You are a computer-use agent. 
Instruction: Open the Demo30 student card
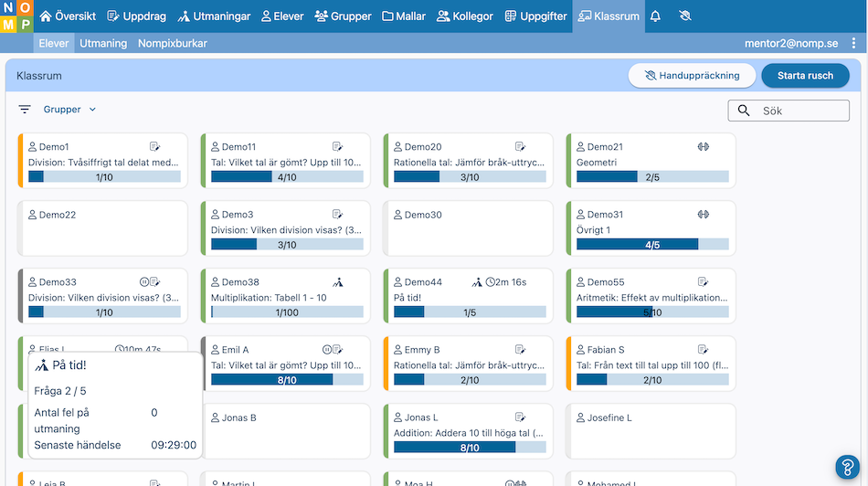(x=468, y=228)
